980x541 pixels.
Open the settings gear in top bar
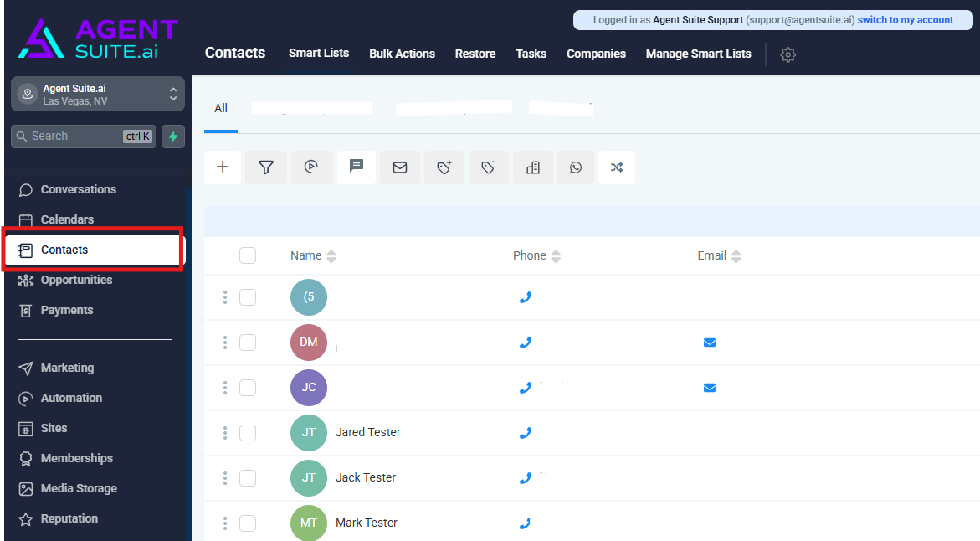788,54
